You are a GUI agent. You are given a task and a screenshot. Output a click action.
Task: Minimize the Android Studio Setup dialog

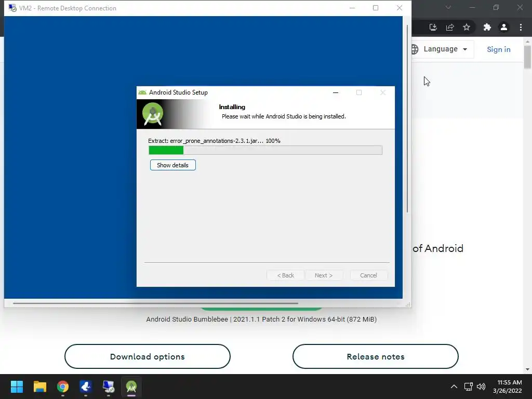click(x=336, y=92)
